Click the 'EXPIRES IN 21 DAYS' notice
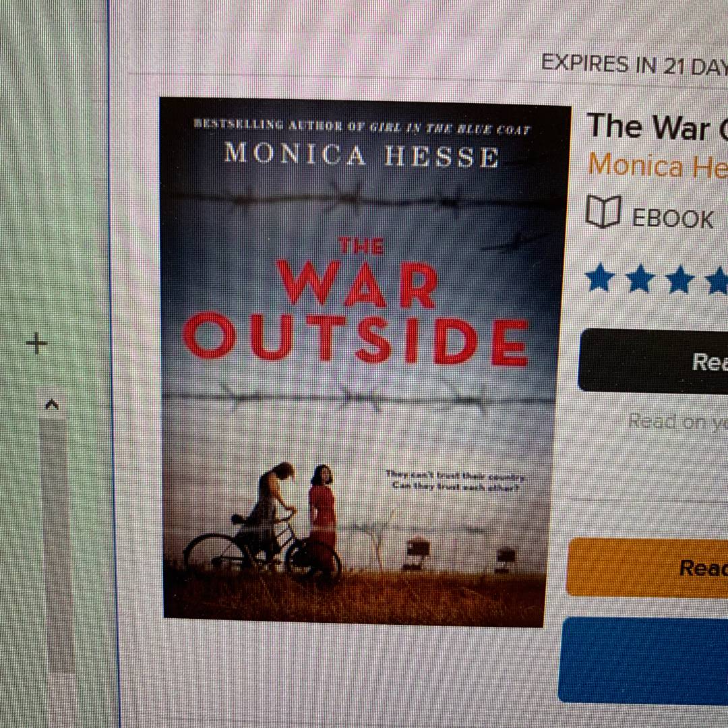The height and width of the screenshot is (728, 728). pyautogui.click(x=634, y=65)
